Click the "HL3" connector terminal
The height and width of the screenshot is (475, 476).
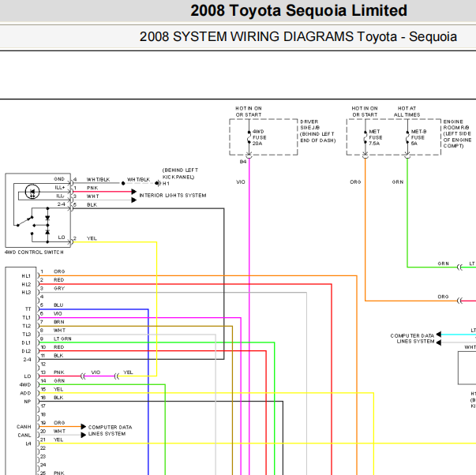26,293
